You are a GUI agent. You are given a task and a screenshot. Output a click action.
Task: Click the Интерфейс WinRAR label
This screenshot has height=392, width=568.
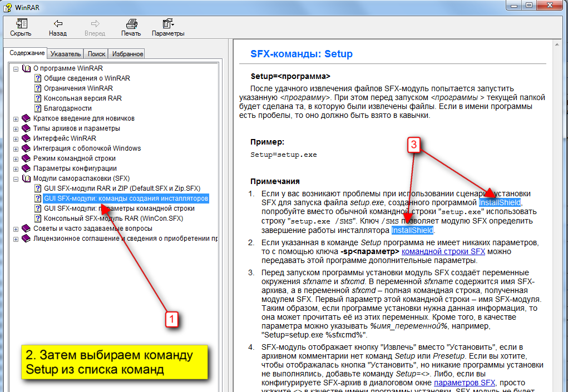click(65, 138)
